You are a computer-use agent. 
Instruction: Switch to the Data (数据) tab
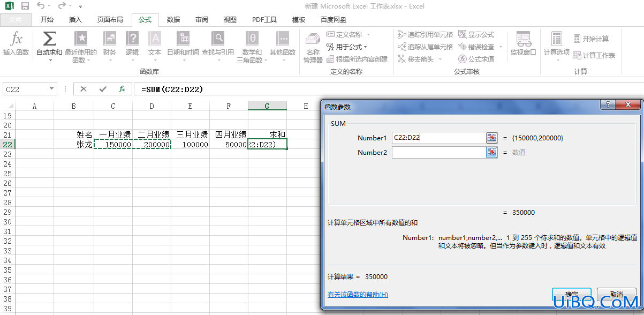[173, 20]
